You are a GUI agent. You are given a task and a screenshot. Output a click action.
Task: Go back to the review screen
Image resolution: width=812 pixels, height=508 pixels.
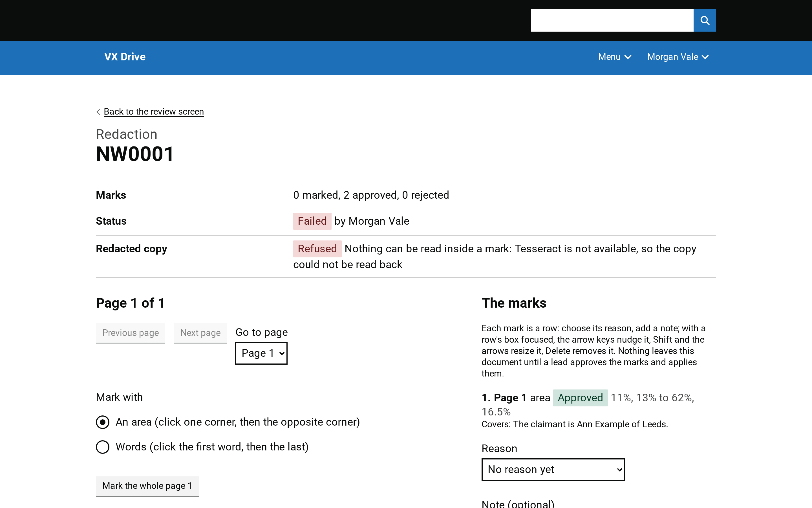click(x=154, y=111)
